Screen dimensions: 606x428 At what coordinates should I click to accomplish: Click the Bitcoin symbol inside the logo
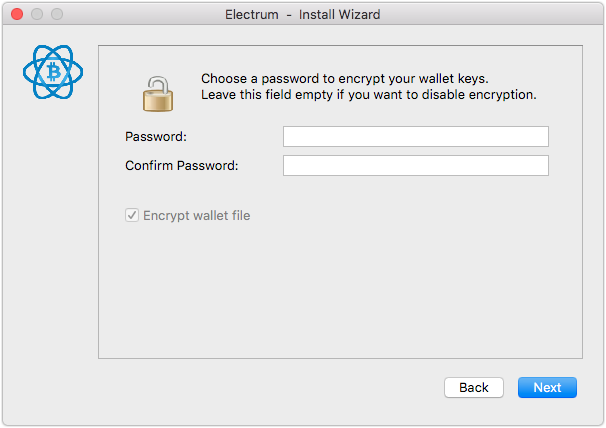[53, 72]
